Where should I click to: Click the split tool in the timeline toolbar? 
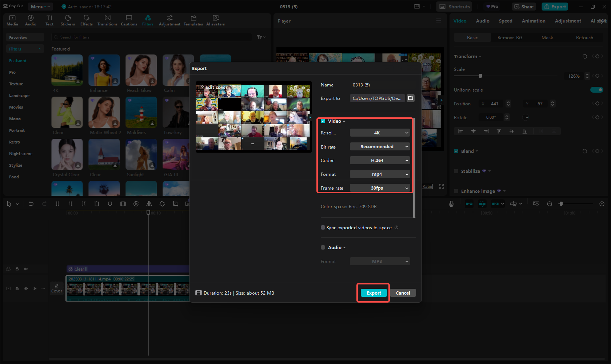[57, 204]
